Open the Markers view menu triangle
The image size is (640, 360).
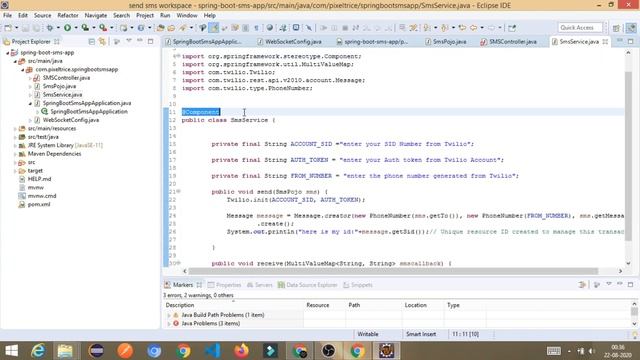(x=609, y=284)
